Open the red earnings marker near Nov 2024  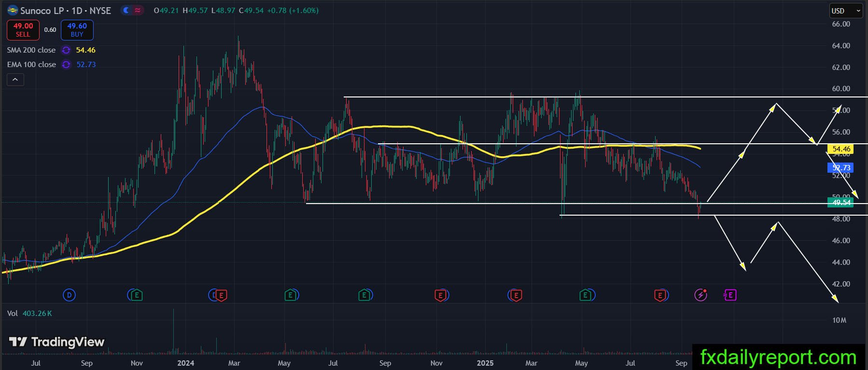click(x=440, y=295)
